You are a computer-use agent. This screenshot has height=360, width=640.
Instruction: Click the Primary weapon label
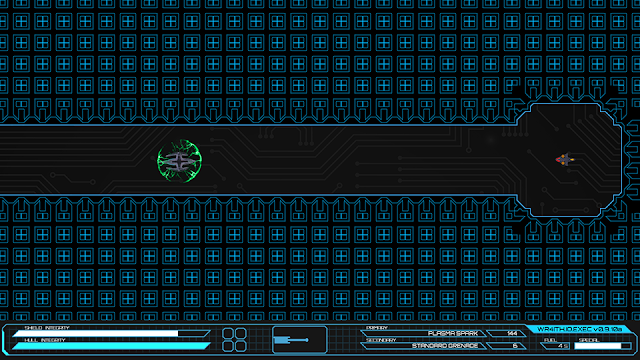(x=377, y=328)
